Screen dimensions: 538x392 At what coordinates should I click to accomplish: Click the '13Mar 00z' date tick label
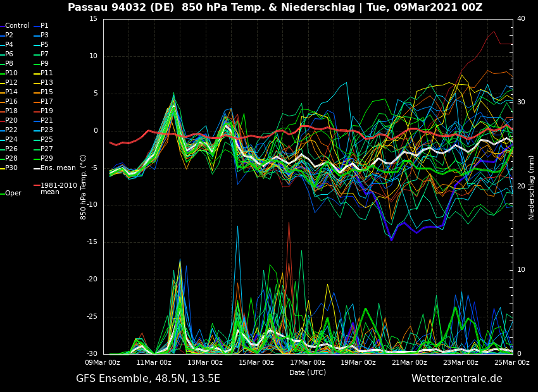pyautogui.click(x=205, y=362)
